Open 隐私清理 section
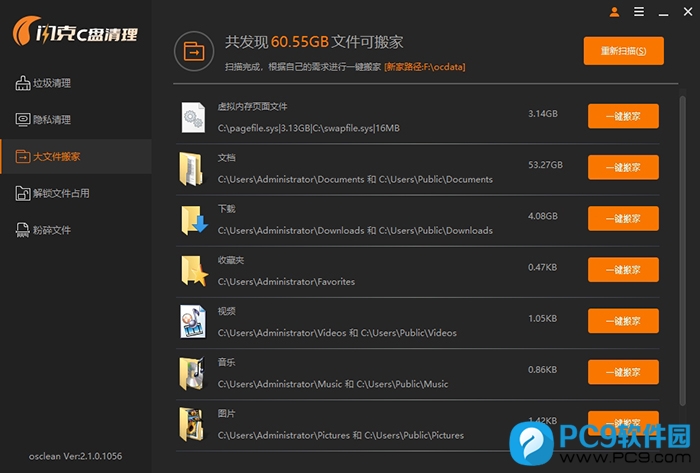The height and width of the screenshot is (473, 700). (x=76, y=120)
